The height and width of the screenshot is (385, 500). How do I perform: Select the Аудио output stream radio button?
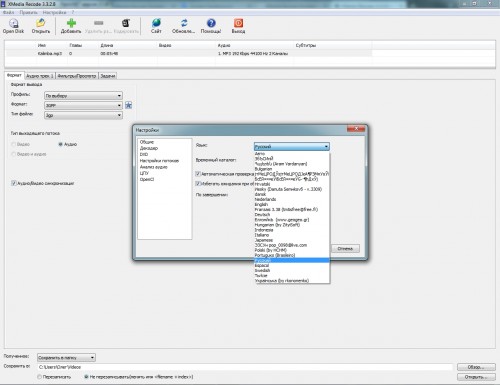pos(60,144)
